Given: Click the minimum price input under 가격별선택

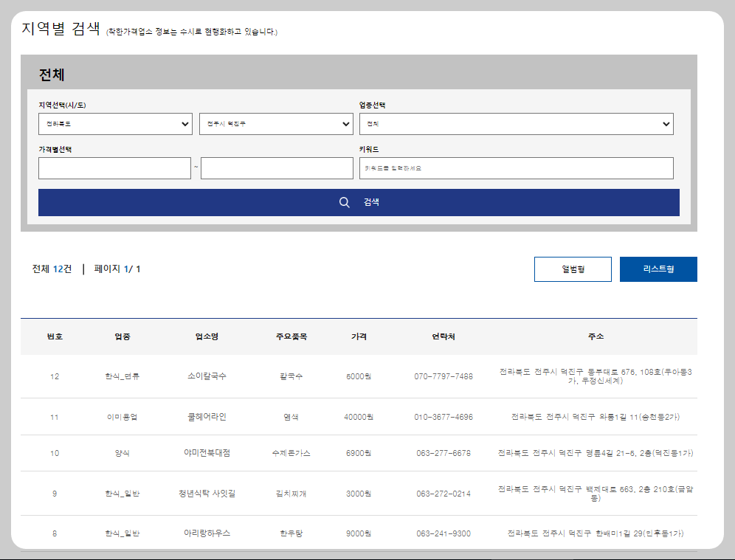Looking at the screenshot, I should (x=115, y=167).
